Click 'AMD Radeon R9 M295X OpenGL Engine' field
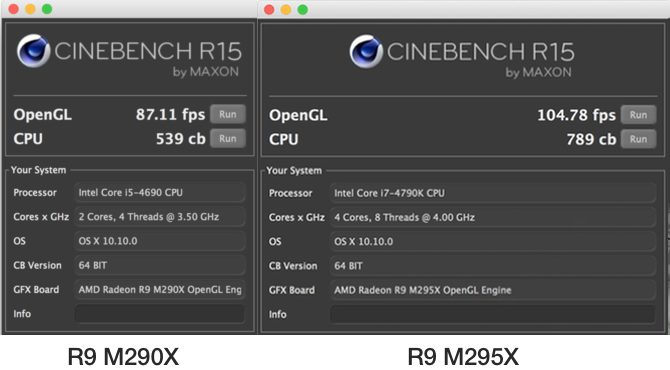 [x=493, y=290]
